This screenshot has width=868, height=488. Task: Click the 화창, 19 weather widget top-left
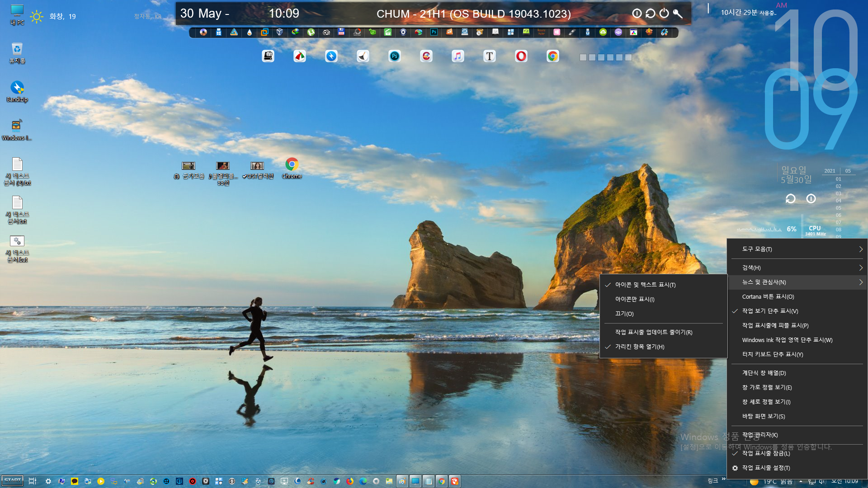[x=53, y=16]
